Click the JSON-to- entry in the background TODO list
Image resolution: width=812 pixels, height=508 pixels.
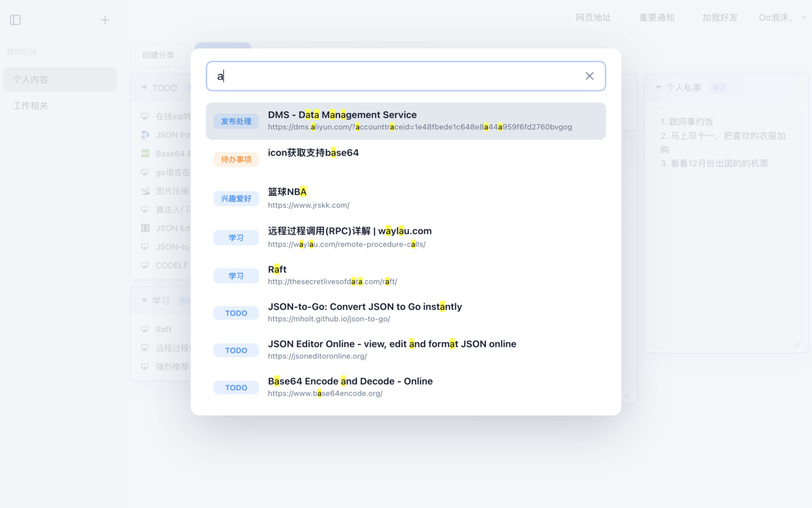[x=173, y=246]
